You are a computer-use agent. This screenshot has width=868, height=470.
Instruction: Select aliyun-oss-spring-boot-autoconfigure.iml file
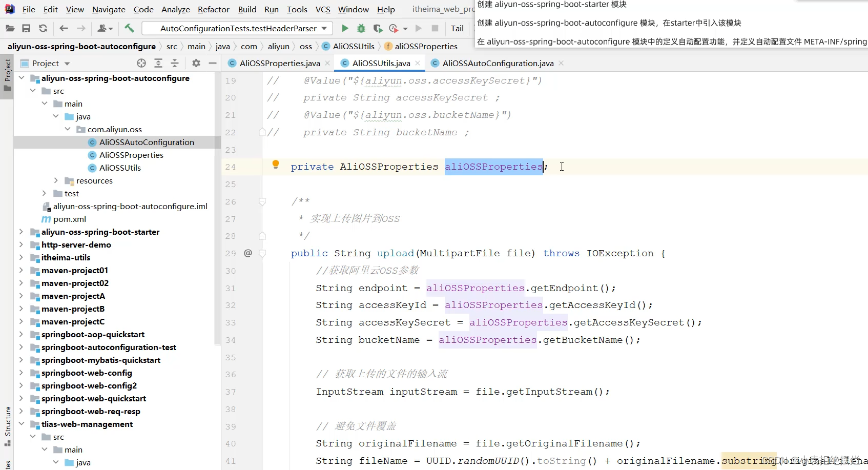[130, 206]
